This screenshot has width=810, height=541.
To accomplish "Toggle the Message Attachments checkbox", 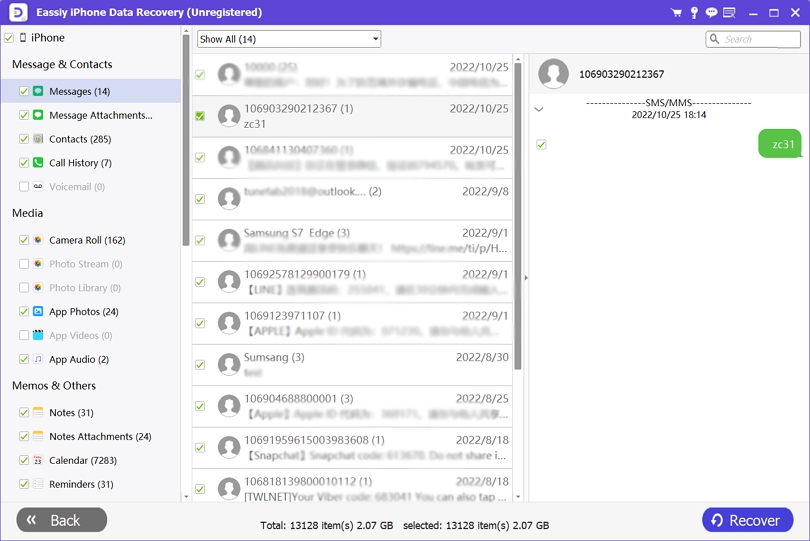I will click(x=24, y=115).
